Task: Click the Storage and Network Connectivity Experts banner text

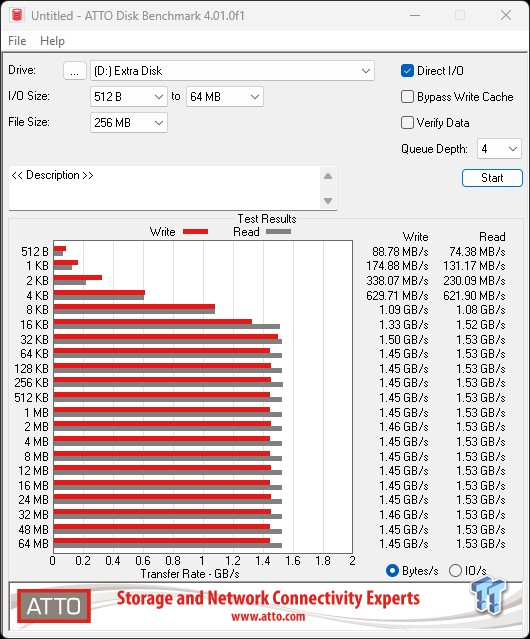Action: (x=268, y=598)
